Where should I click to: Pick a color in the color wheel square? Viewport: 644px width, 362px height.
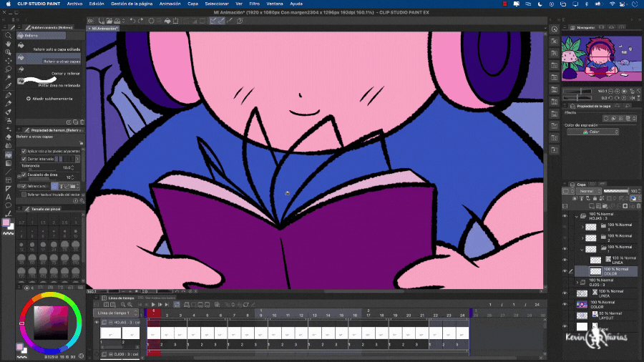click(51, 322)
